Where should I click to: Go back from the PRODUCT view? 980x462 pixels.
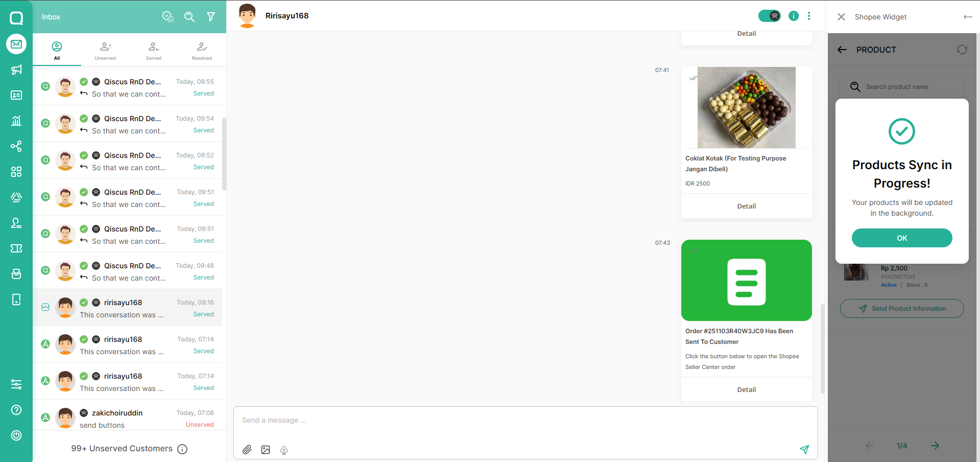[842, 50]
